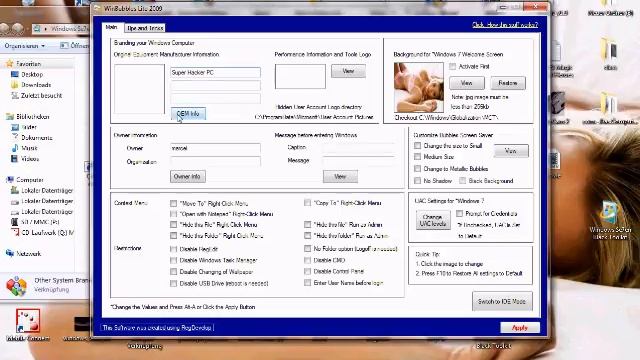Focus the Message input field
Viewport: 640px width, 360px height.
click(359, 160)
